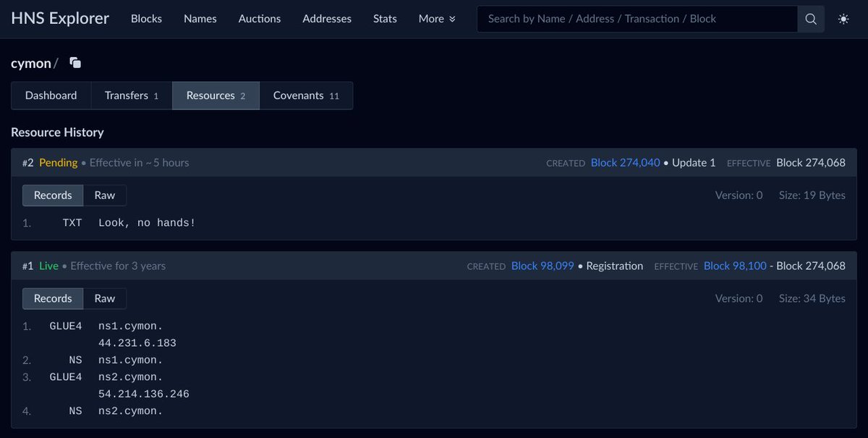Copy the name cymon with copy icon
This screenshot has height=438, width=868.
75,63
